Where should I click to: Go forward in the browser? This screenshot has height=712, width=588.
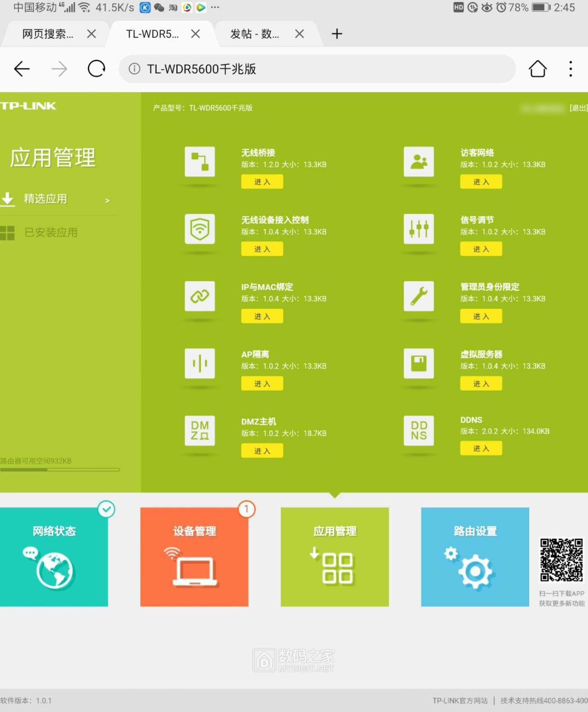59,69
